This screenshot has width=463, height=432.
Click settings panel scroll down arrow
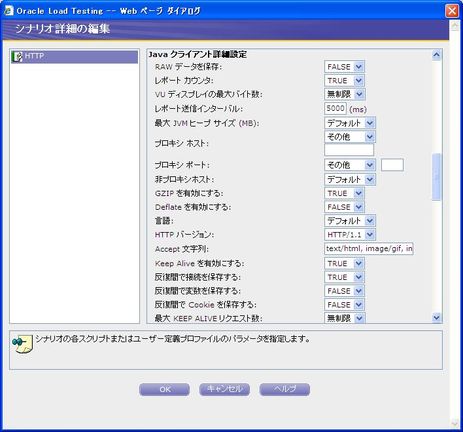(437, 318)
